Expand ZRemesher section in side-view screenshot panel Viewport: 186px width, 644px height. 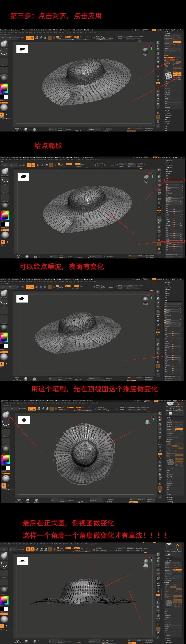point(168,624)
